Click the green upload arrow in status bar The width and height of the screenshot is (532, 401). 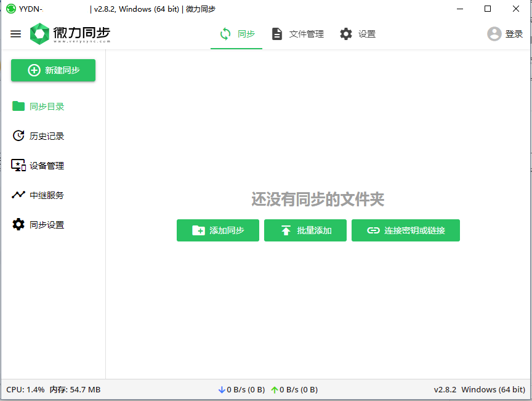[x=275, y=390]
